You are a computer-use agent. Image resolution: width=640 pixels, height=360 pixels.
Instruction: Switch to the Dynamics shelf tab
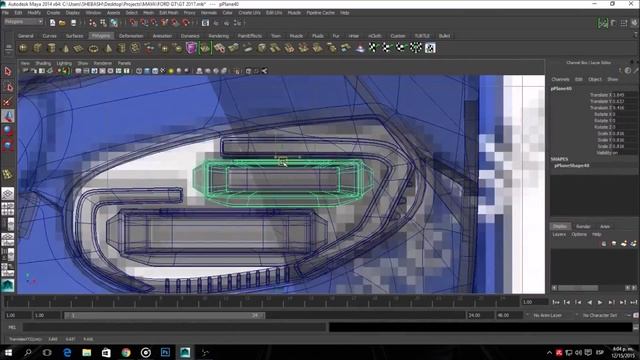pos(190,36)
